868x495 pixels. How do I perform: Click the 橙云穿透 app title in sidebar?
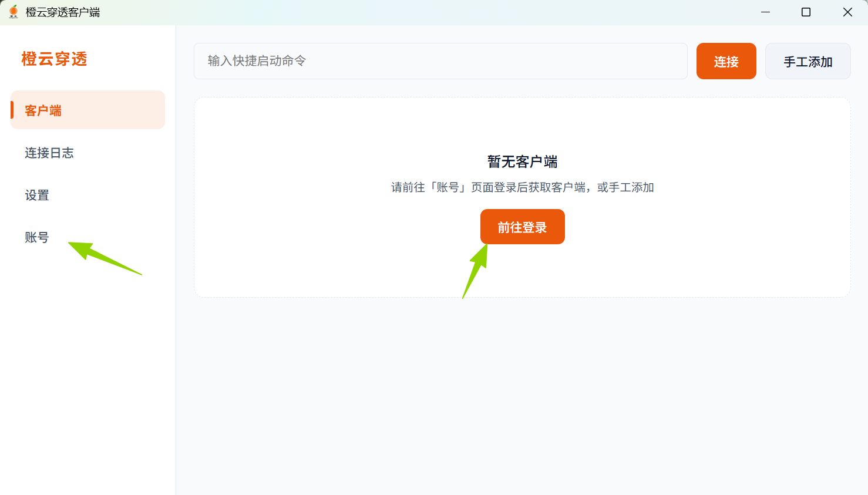(54, 59)
